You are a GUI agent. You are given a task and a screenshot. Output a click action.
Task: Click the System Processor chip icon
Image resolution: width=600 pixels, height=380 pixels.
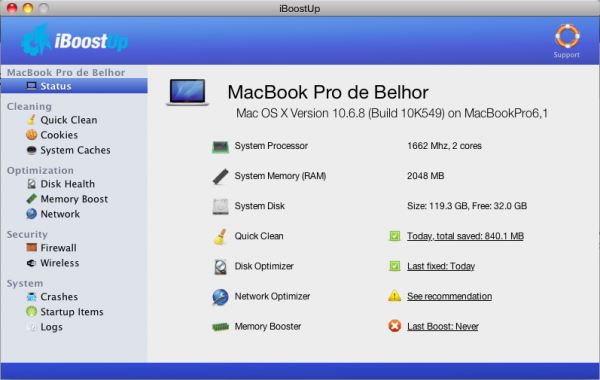[x=220, y=147]
